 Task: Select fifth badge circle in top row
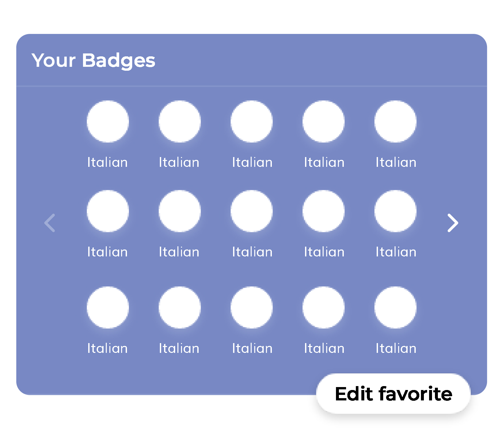click(395, 122)
